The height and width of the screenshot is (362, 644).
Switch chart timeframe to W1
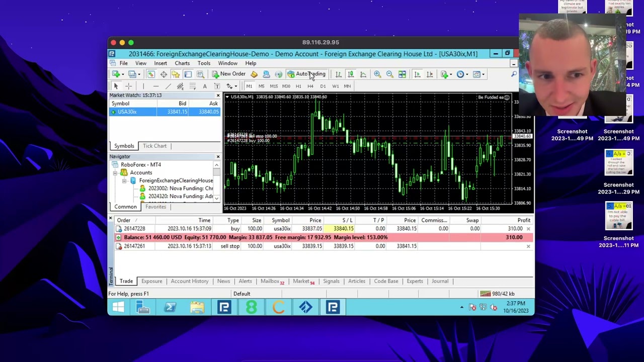[335, 86]
